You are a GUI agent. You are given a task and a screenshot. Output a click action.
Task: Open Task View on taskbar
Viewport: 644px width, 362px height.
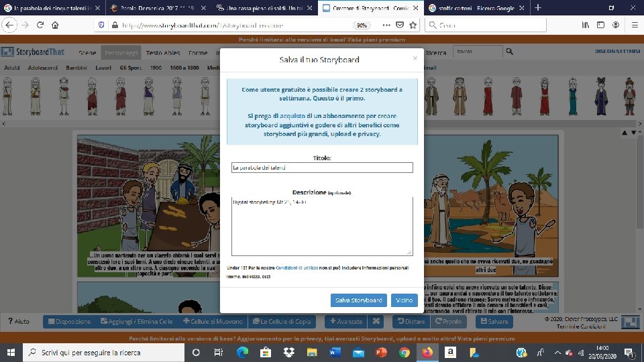(218, 353)
